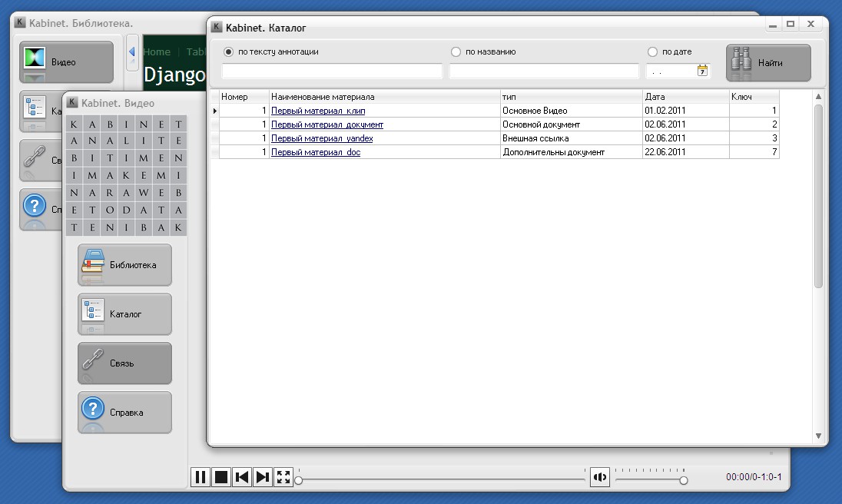Open the calendar date picker icon
The width and height of the screenshot is (842, 504).
[x=702, y=71]
